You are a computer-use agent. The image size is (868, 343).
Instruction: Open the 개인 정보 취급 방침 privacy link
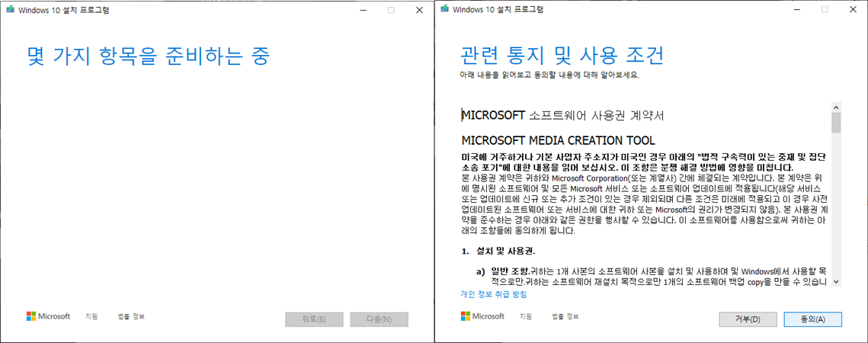click(x=493, y=294)
